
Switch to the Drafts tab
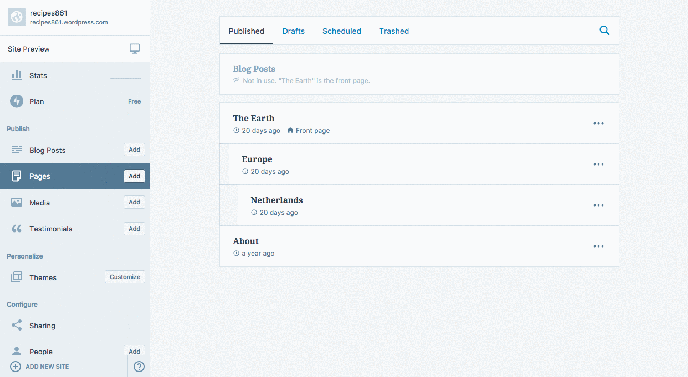294,31
